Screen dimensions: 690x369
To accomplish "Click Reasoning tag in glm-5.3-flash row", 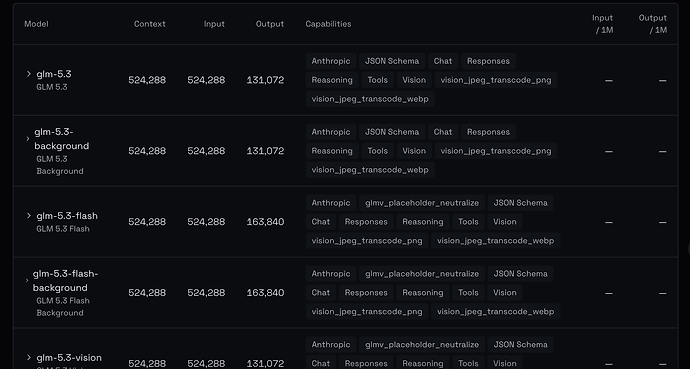I will [423, 222].
